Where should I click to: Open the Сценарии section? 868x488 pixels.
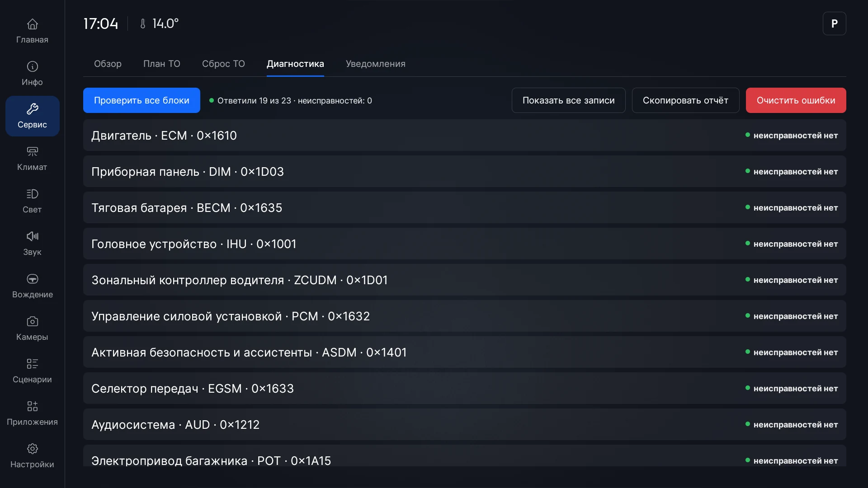tap(32, 371)
